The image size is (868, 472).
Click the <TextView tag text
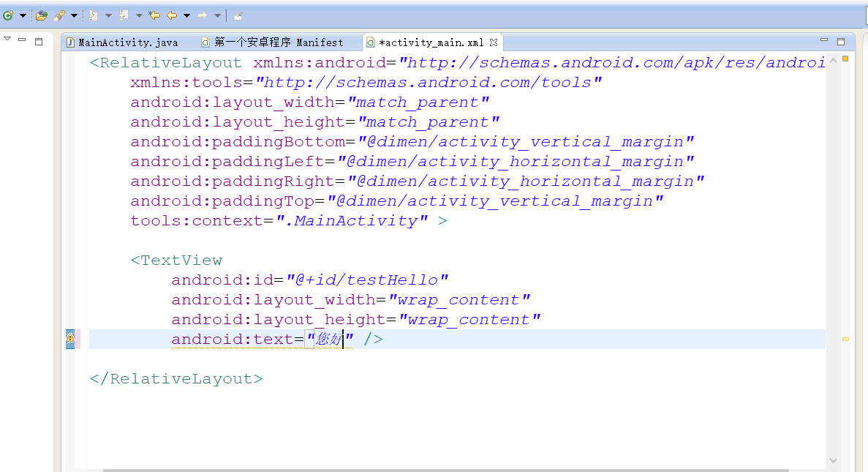pyautogui.click(x=176, y=261)
